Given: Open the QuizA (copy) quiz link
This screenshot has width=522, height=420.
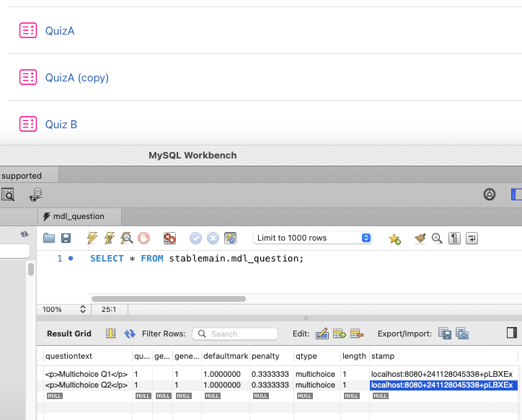Looking at the screenshot, I should coord(77,78).
